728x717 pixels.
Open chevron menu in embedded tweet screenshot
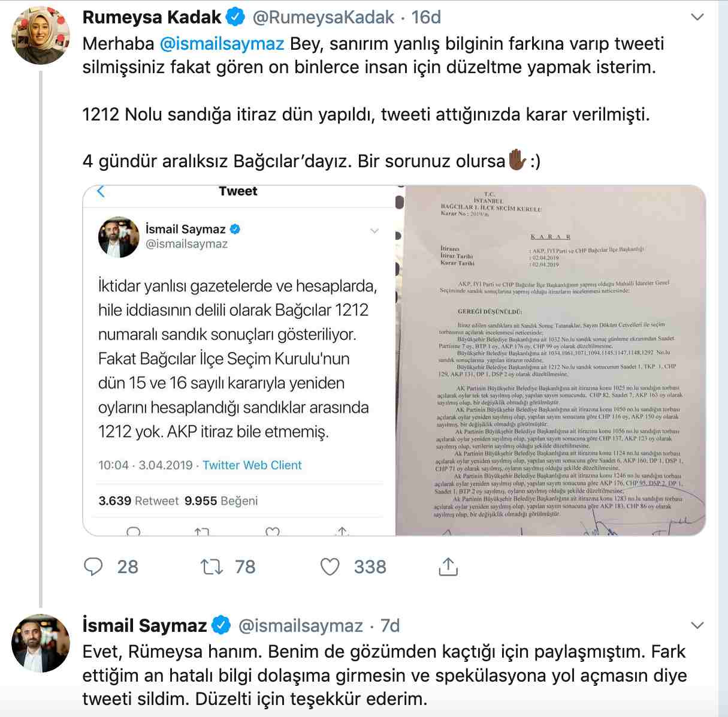(374, 230)
